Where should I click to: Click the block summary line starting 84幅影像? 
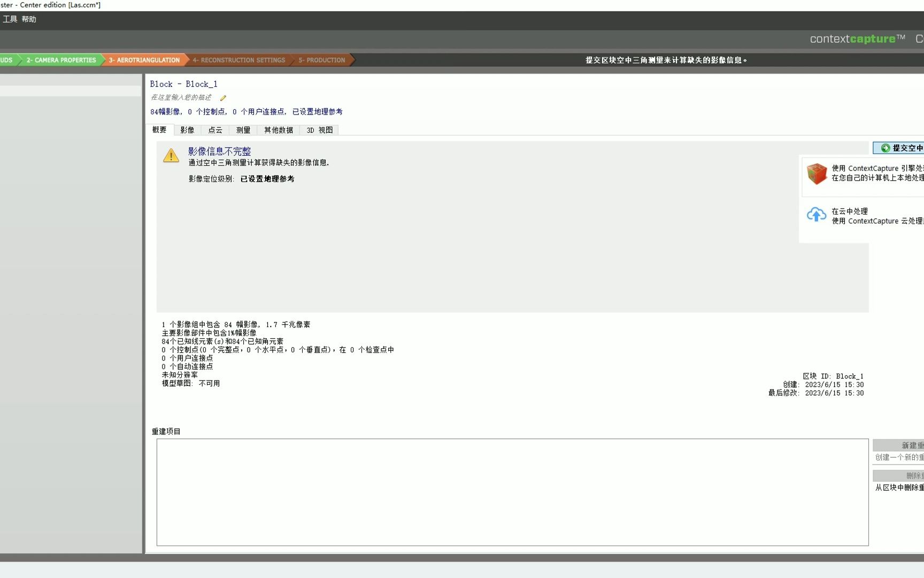click(247, 112)
